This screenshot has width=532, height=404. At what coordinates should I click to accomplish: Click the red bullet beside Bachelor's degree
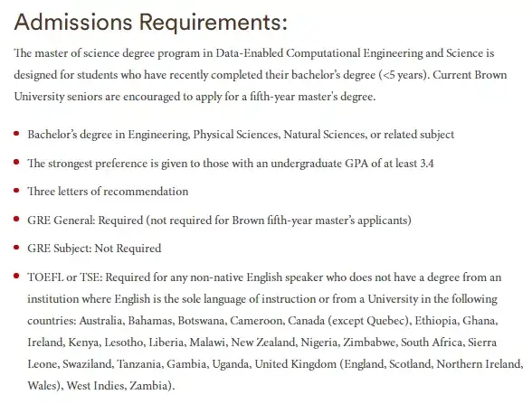point(16,133)
